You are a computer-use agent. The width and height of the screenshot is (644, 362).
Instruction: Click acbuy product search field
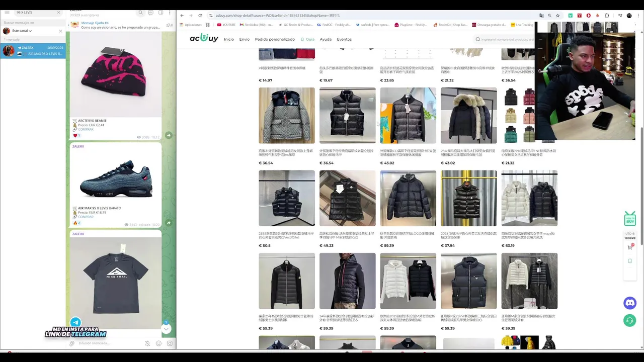505,39
